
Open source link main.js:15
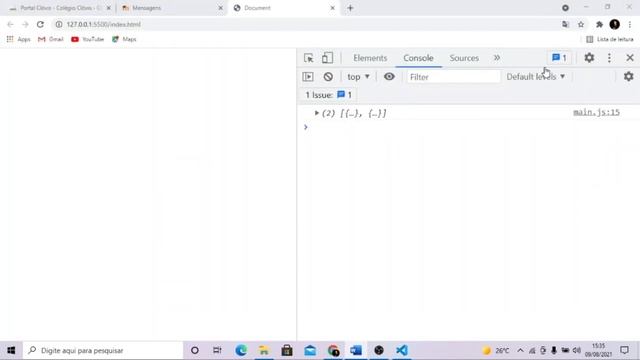tap(596, 112)
